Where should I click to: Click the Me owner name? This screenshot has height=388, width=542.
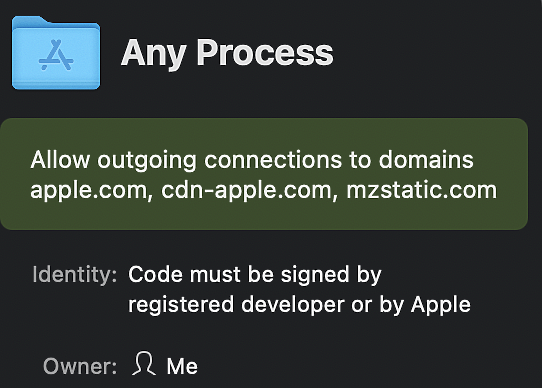coord(182,366)
